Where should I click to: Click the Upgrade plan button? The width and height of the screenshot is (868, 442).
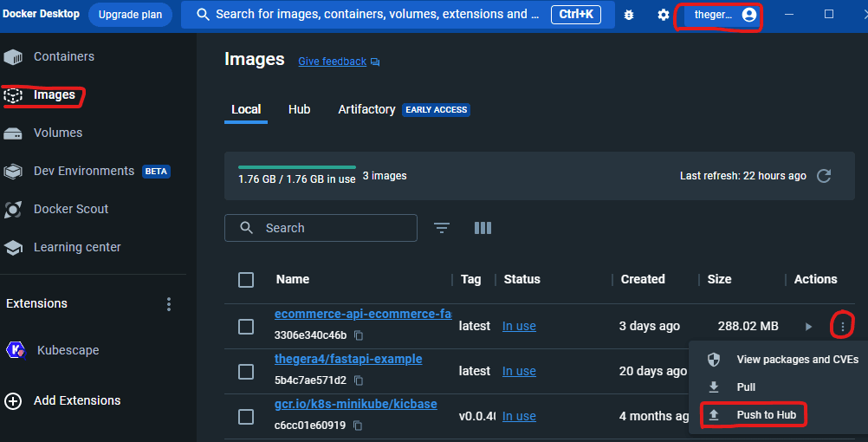130,15
